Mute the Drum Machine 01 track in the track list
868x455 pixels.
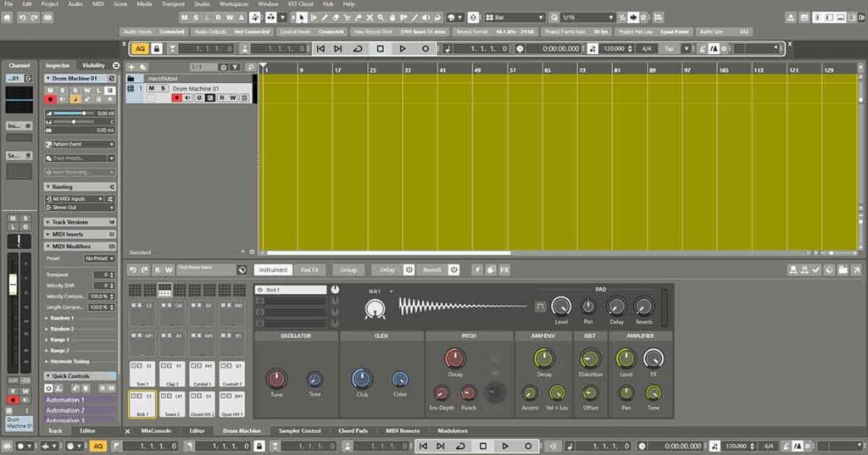pyautogui.click(x=151, y=88)
